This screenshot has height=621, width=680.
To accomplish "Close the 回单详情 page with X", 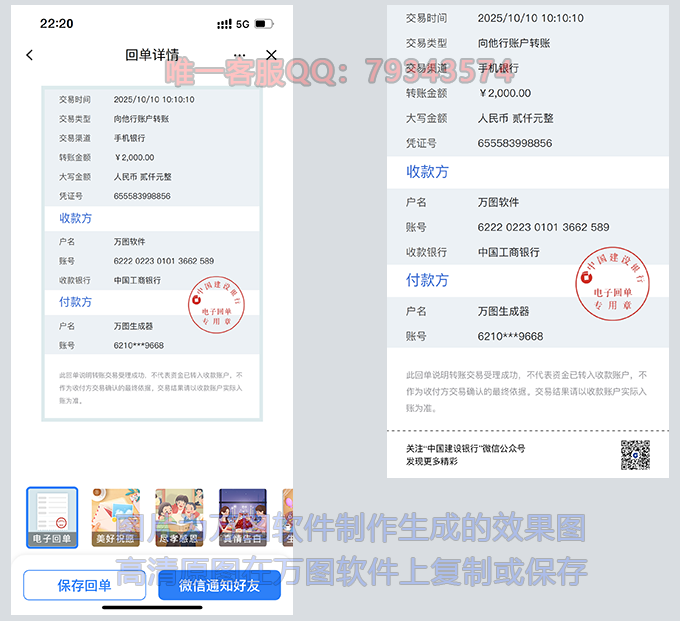I will point(272,55).
